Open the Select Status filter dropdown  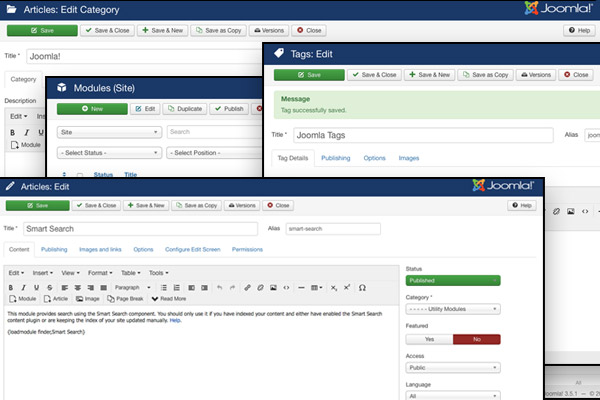point(109,152)
